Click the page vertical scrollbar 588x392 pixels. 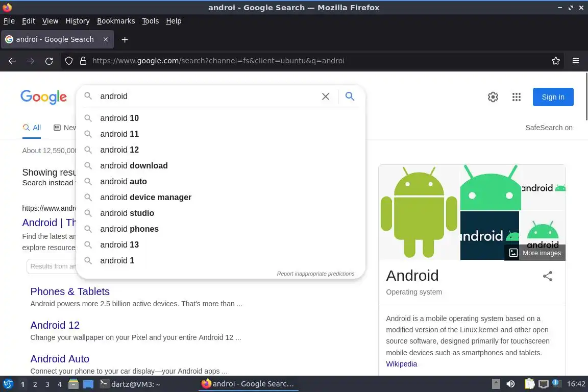pos(586,97)
